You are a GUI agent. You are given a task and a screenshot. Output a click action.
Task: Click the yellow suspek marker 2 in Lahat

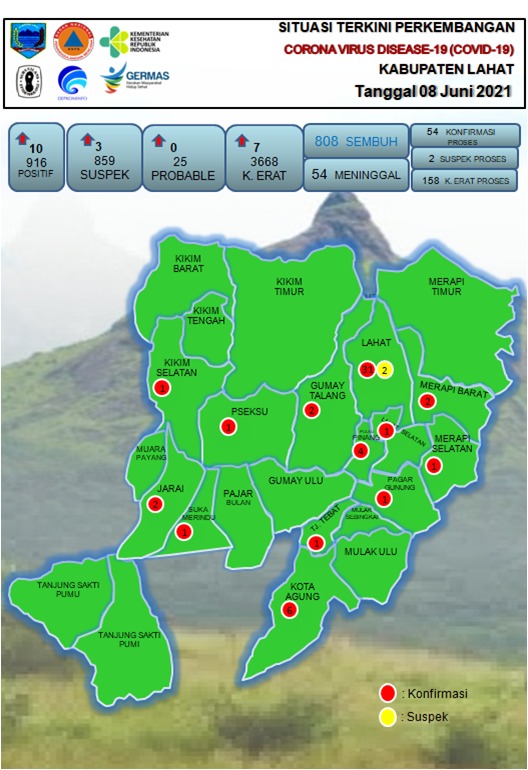[x=385, y=370]
